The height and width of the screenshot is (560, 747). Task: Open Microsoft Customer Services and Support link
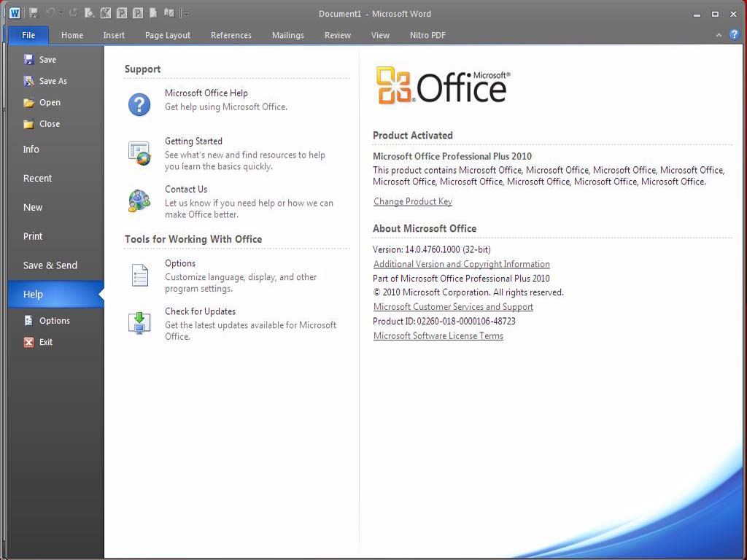[x=453, y=307]
